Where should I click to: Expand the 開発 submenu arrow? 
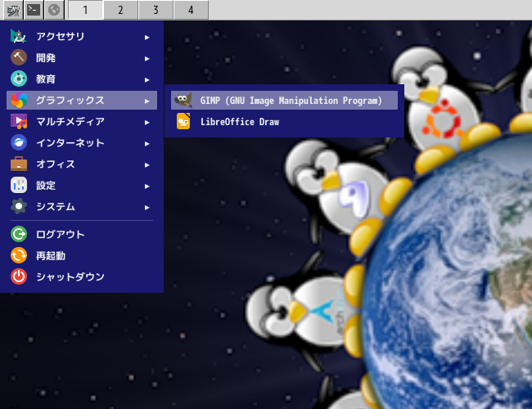(147, 59)
